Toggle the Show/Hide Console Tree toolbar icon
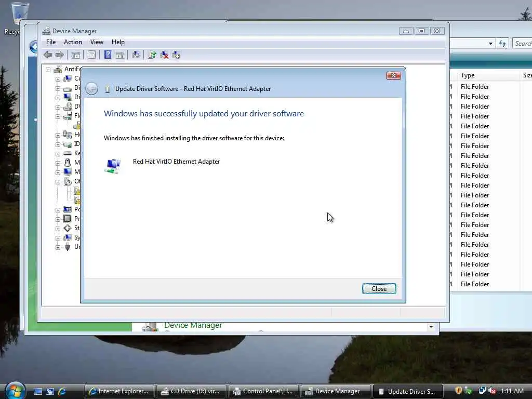 [76, 55]
